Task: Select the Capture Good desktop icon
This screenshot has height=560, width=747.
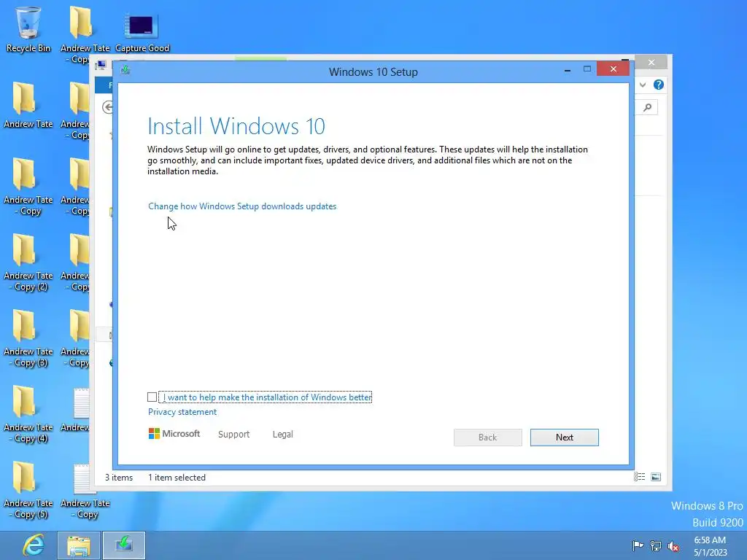Action: click(142, 32)
